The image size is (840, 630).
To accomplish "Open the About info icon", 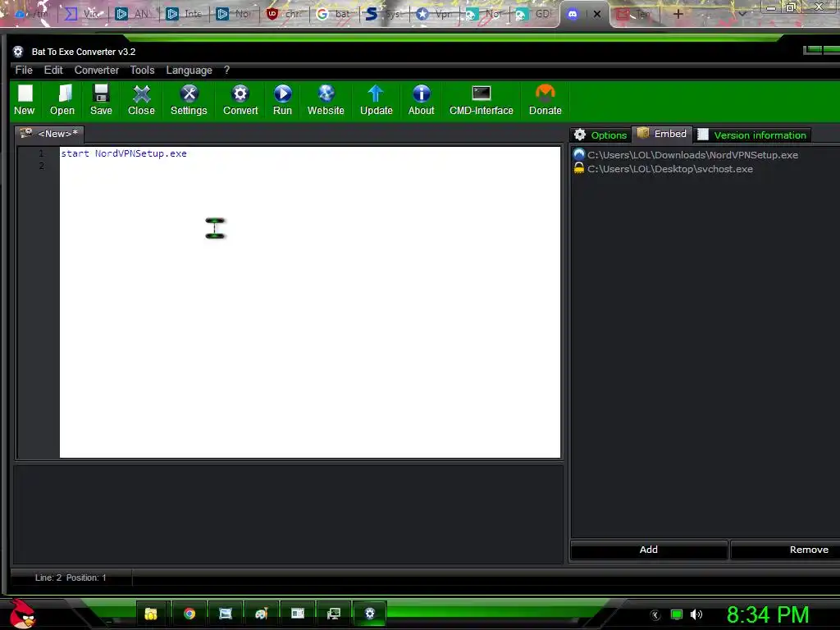I will coord(421,99).
